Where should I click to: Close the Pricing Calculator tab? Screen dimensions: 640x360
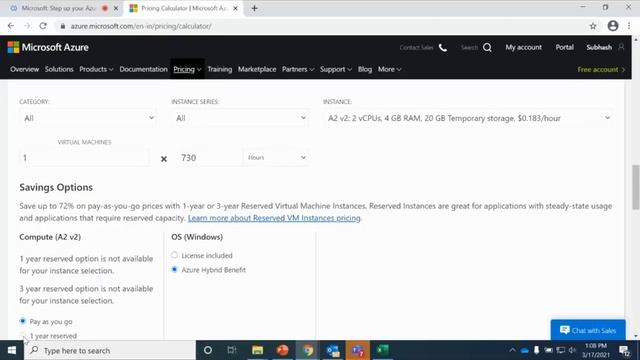235,8
